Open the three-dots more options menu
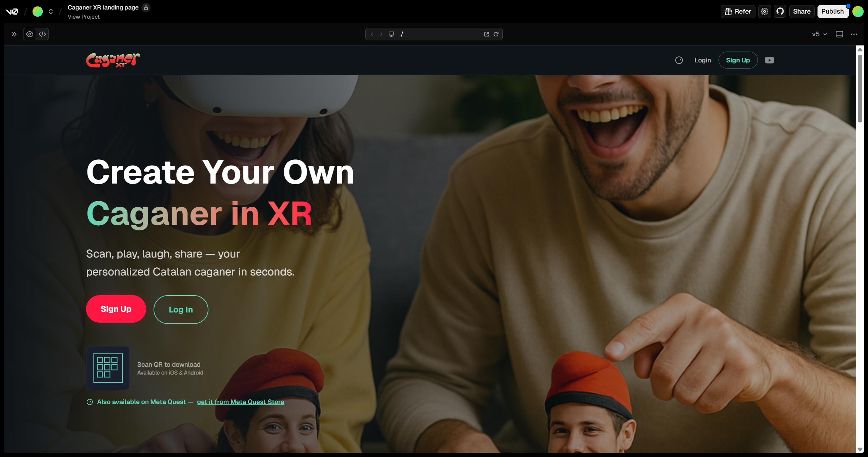The width and height of the screenshot is (868, 457). 854,34
